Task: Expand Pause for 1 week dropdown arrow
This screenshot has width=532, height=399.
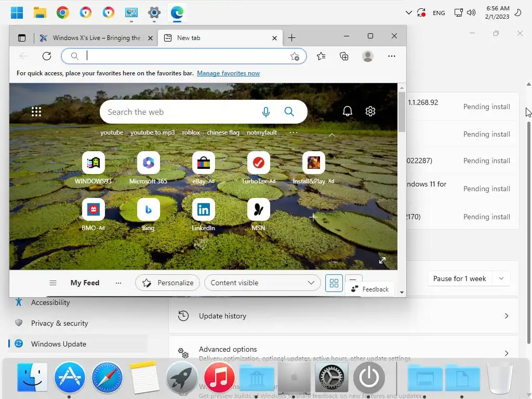Action: tap(501, 278)
